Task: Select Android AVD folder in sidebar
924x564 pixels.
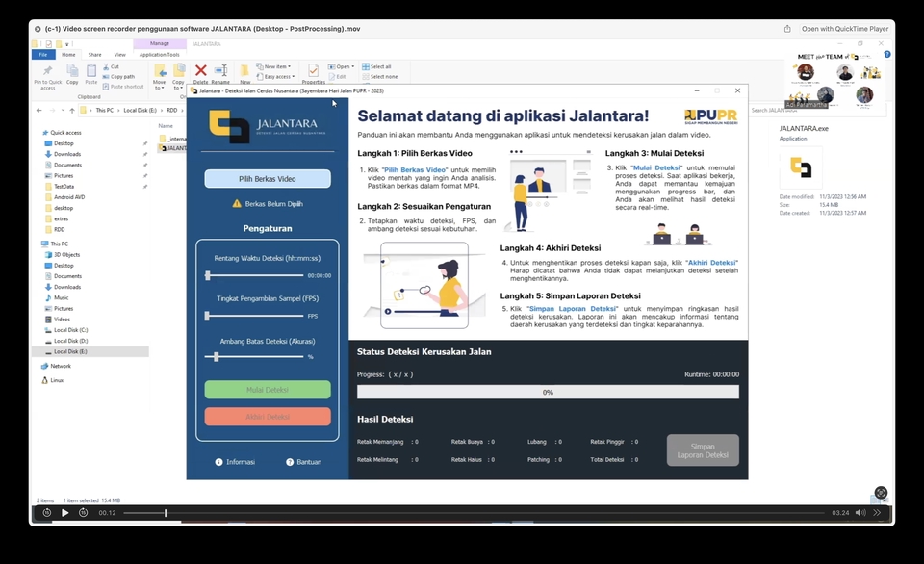Action: pyautogui.click(x=69, y=197)
